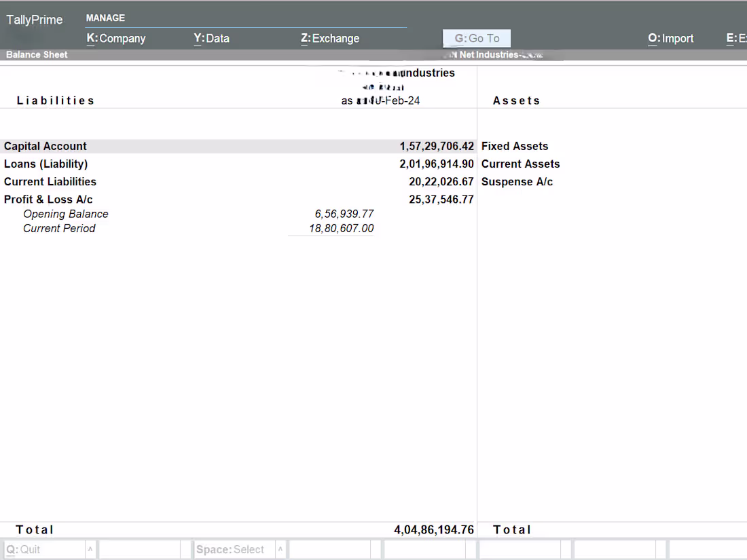
Task: Open the Y: Data menu
Action: click(211, 39)
